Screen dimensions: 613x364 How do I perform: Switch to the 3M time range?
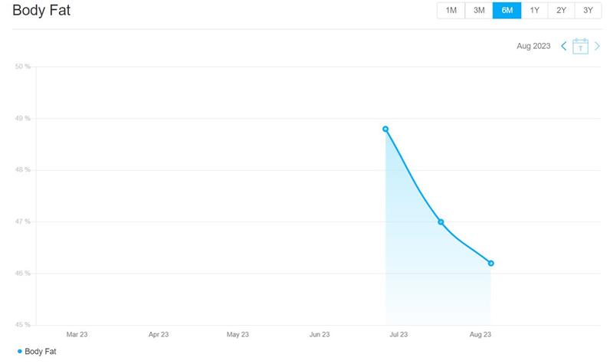click(x=479, y=11)
